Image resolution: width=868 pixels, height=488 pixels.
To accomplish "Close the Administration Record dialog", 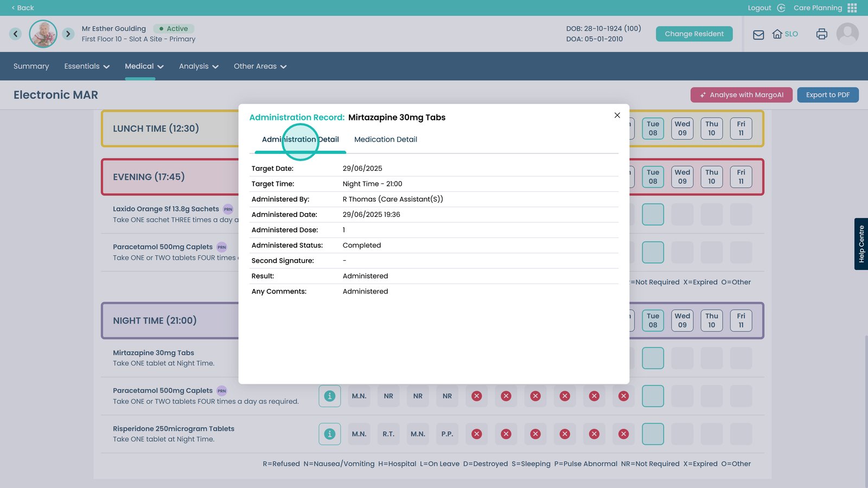I will 617,115.
